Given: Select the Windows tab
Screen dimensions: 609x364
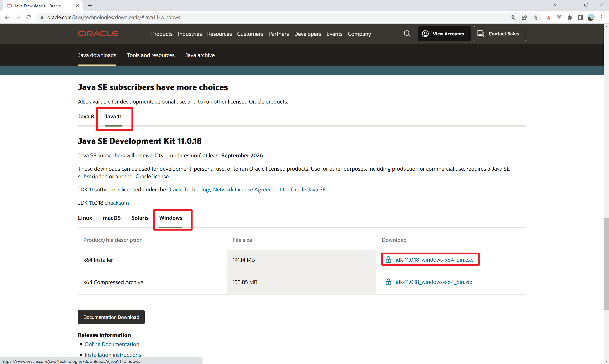Looking at the screenshot, I should [171, 218].
